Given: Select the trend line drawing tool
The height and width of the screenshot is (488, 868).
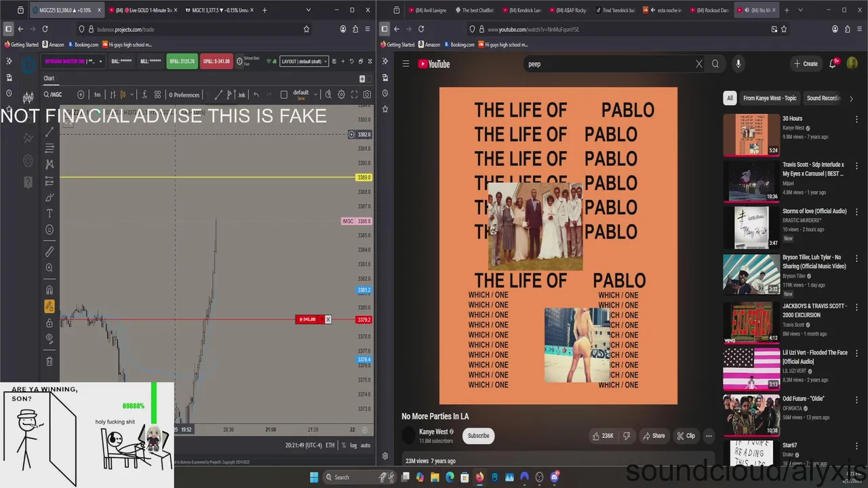Looking at the screenshot, I should click(x=50, y=132).
